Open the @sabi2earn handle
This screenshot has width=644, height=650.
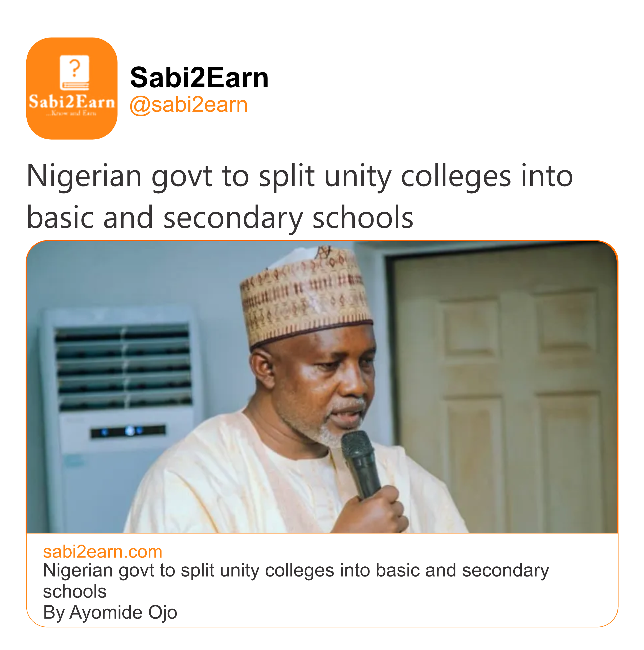click(x=188, y=105)
